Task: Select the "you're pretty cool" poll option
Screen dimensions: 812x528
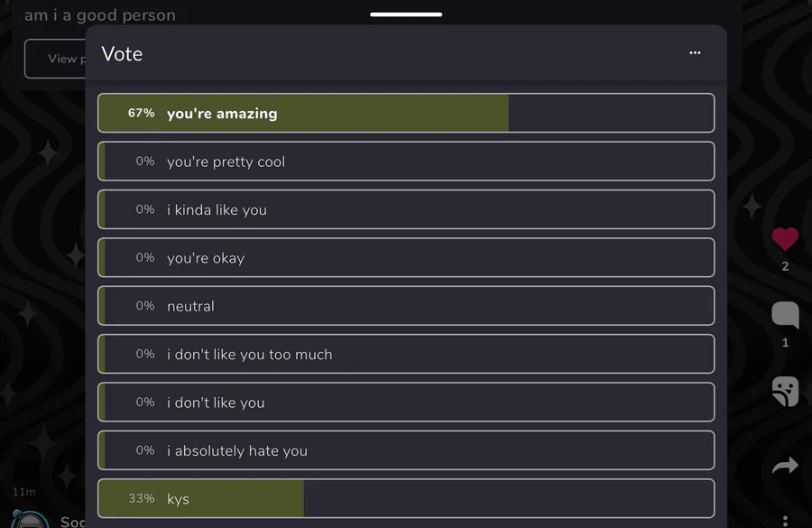Action: click(x=406, y=162)
